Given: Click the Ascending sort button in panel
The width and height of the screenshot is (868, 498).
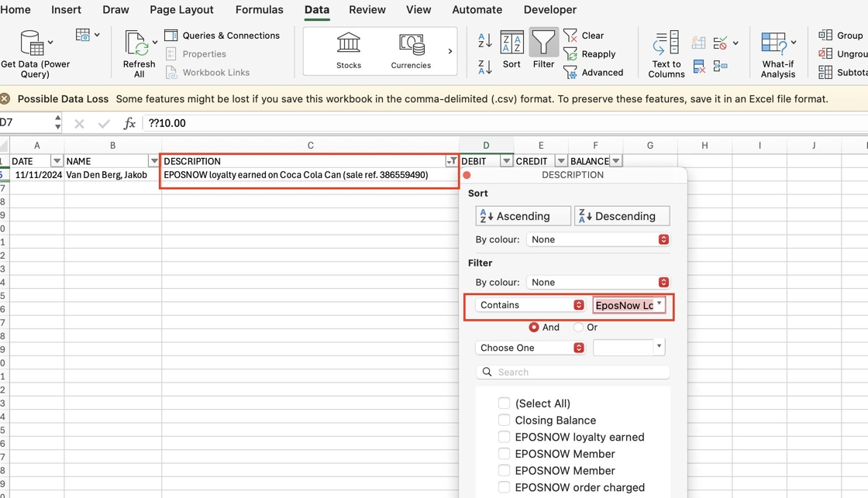Looking at the screenshot, I should (523, 216).
